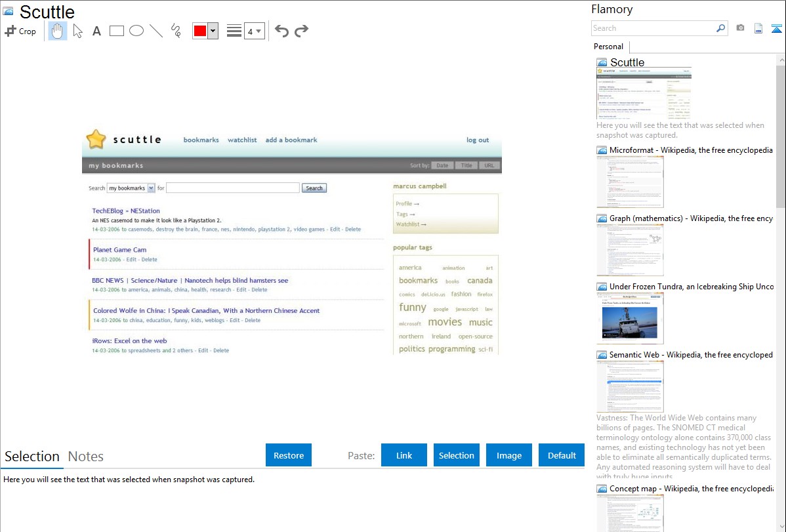Click the Restore button

click(289, 455)
